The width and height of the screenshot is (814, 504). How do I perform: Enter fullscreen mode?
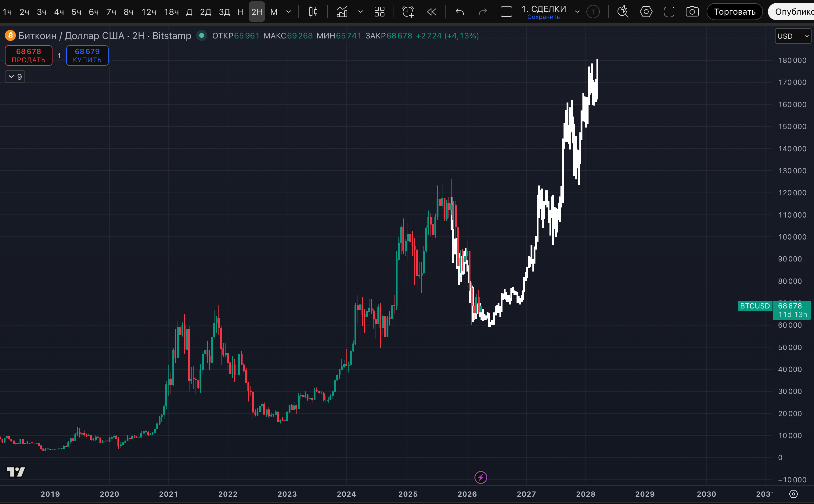coord(669,12)
